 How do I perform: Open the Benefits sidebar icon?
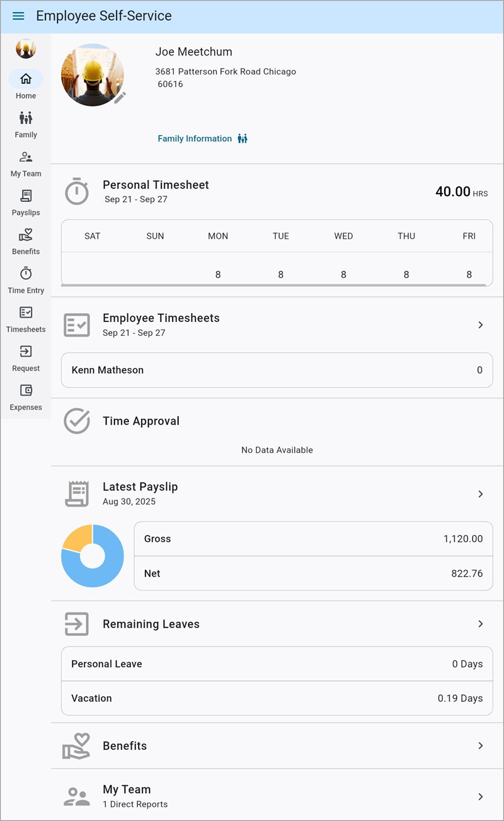coord(26,235)
